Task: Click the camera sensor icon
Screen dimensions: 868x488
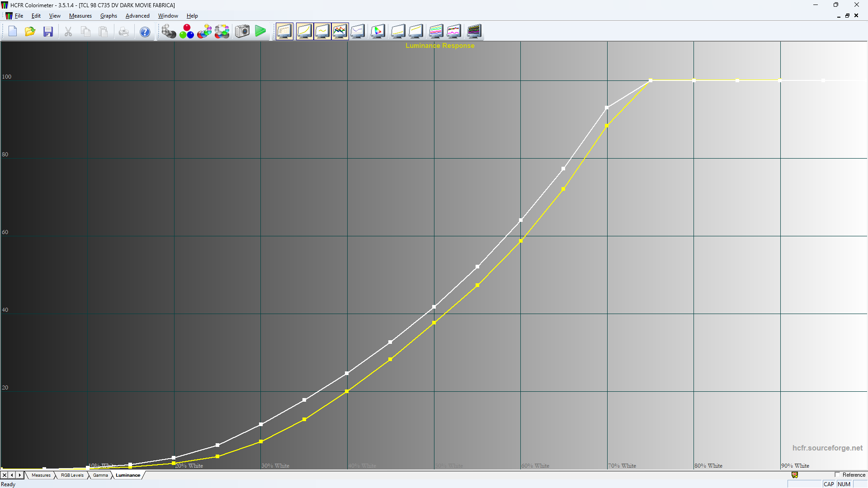Action: 242,32
